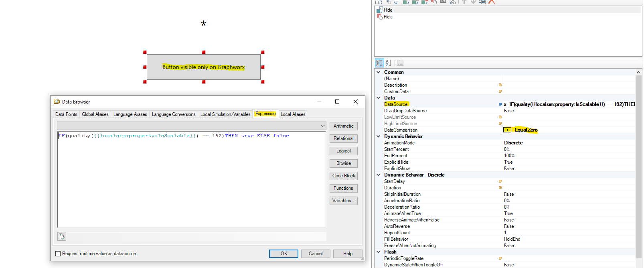The height and width of the screenshot is (268, 644).
Task: Select the Hide dynamic in list
Action: pos(388,10)
